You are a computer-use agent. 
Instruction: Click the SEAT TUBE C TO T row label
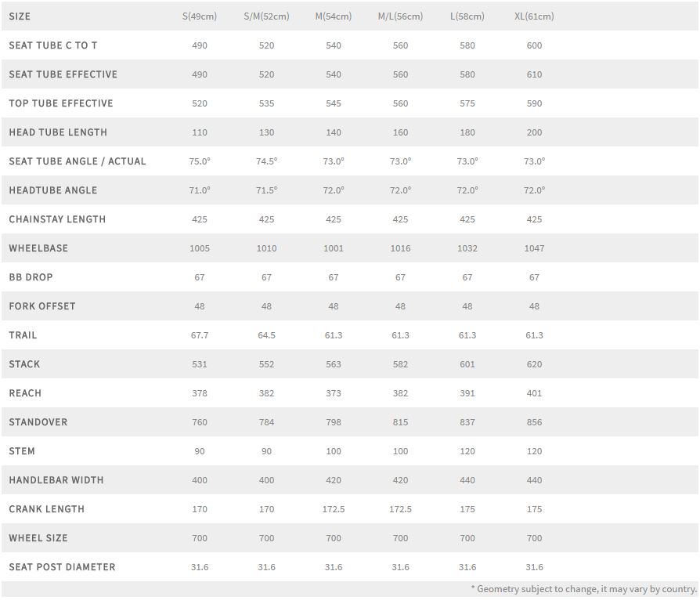tap(53, 45)
